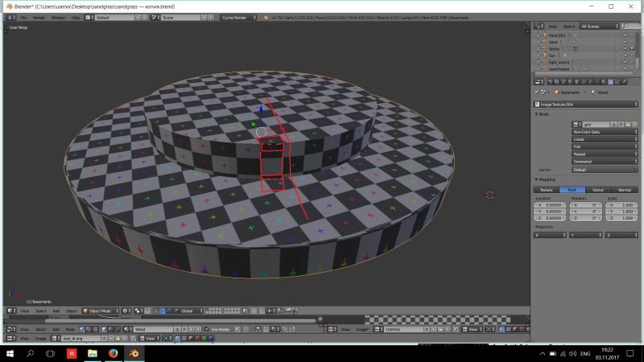The width and height of the screenshot is (644, 362).
Task: Open the Render properties tab icon
Action: coord(550,82)
